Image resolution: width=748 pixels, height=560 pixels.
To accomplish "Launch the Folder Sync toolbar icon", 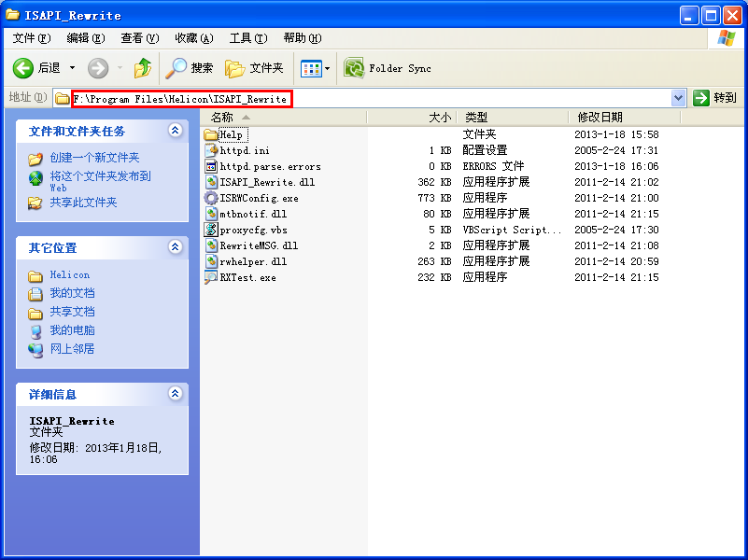I will click(354, 68).
